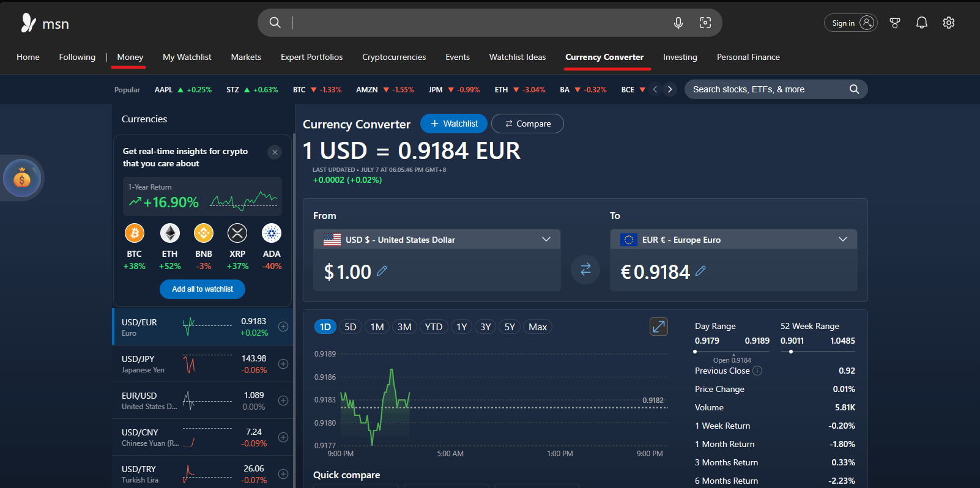Click the money bag floating icon

click(22, 179)
